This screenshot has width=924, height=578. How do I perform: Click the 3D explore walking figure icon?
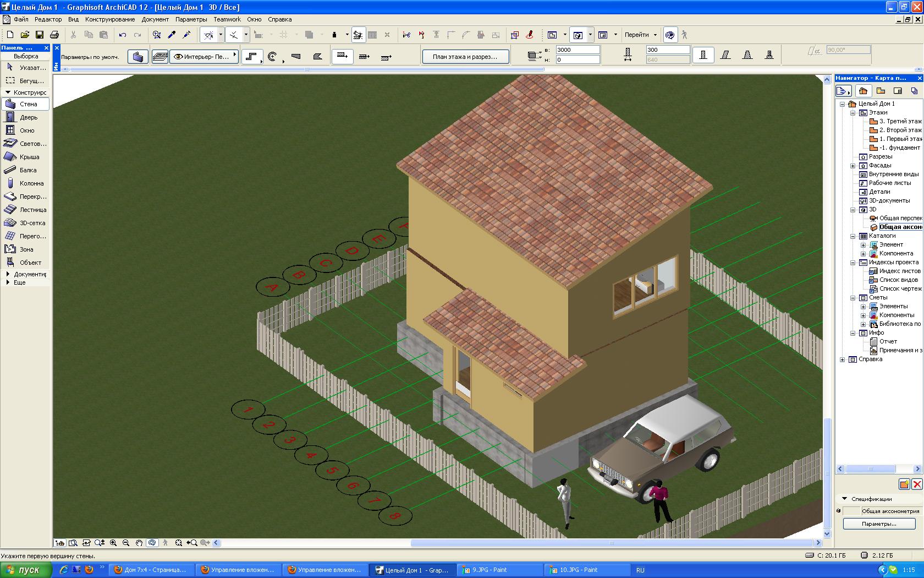165,543
